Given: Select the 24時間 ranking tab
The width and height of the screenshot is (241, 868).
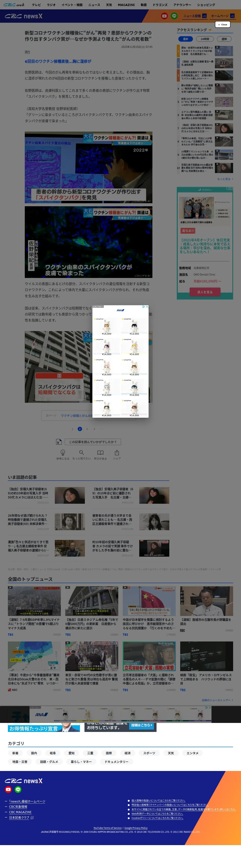Looking at the screenshot, I should coord(205,39).
